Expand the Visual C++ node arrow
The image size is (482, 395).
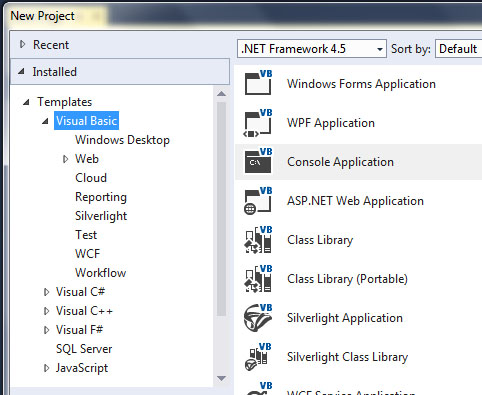46,311
